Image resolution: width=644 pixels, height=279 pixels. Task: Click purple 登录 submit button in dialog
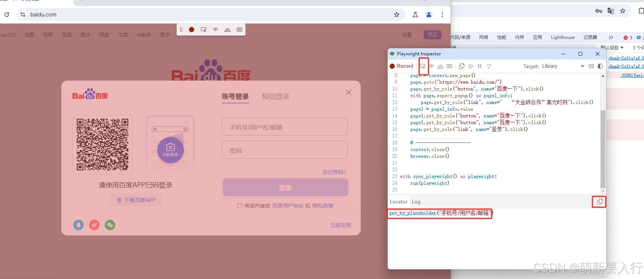click(286, 187)
